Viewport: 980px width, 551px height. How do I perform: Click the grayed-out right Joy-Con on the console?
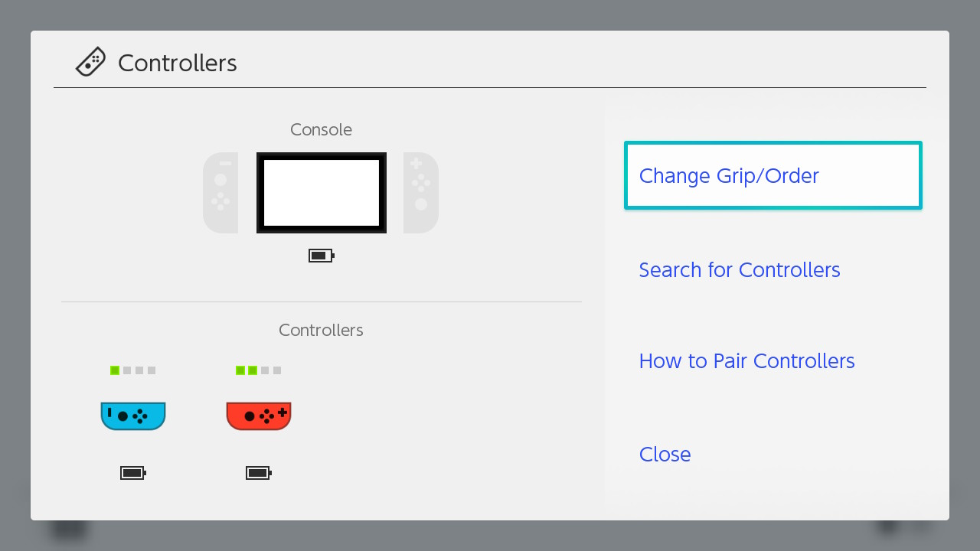point(421,193)
